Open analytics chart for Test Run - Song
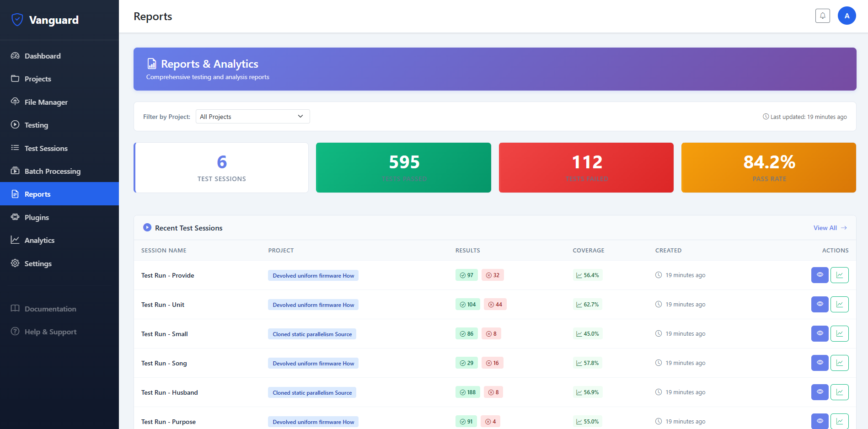 coord(839,363)
